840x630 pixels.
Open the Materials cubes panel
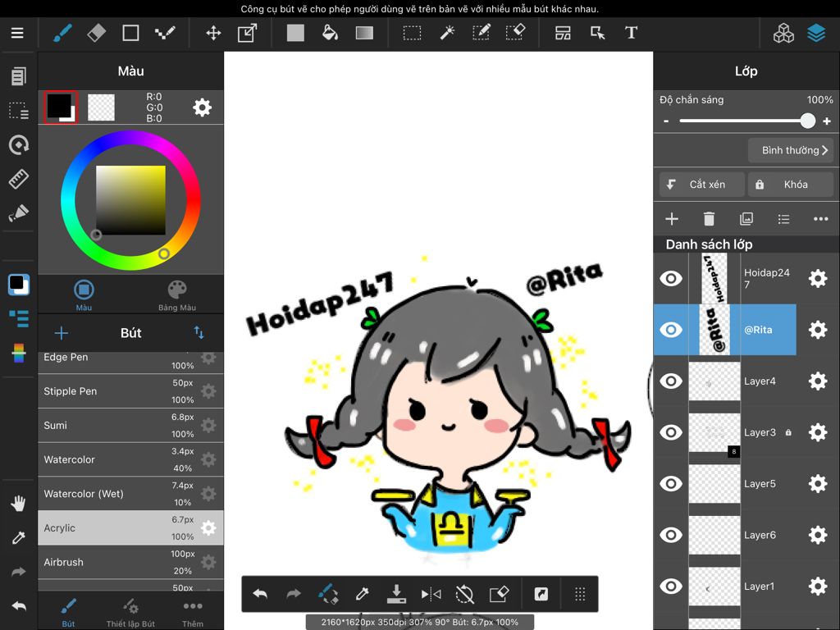click(783, 33)
